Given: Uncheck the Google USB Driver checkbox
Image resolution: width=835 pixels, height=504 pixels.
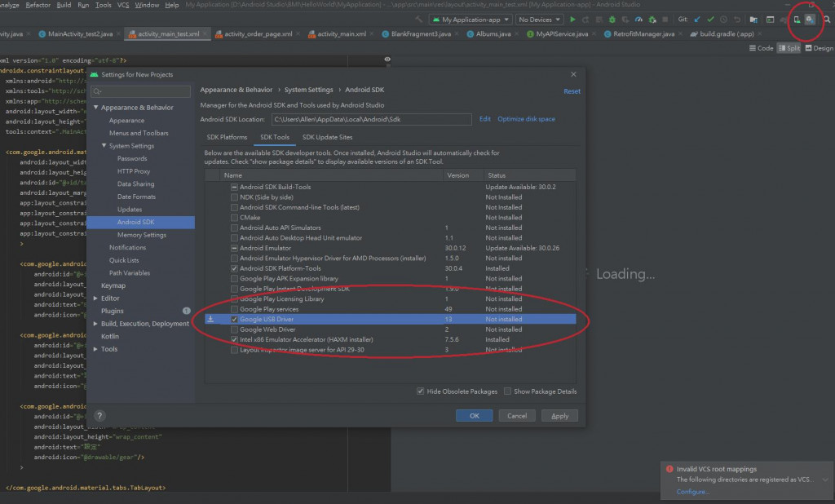Looking at the screenshot, I should (x=234, y=319).
